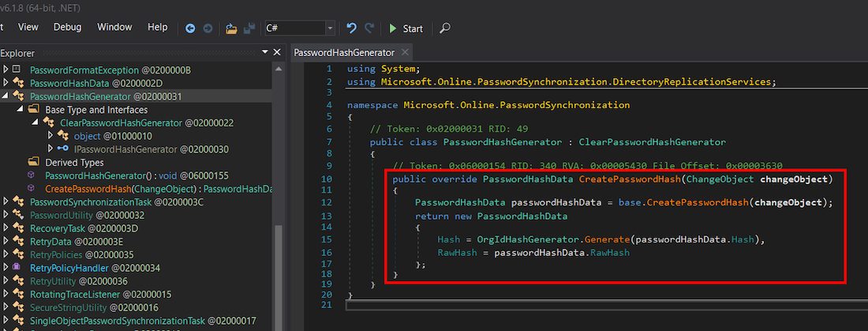Open the C# language dropdown
Screen dimensions: 868x331
(x=331, y=28)
